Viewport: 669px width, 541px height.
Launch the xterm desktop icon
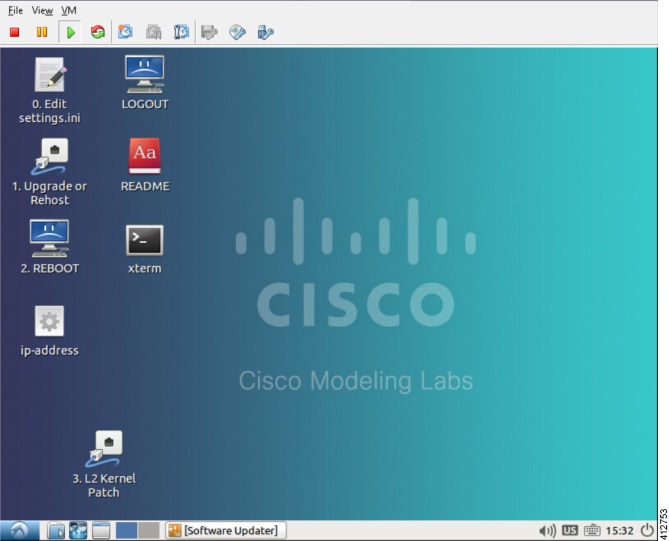click(x=145, y=250)
